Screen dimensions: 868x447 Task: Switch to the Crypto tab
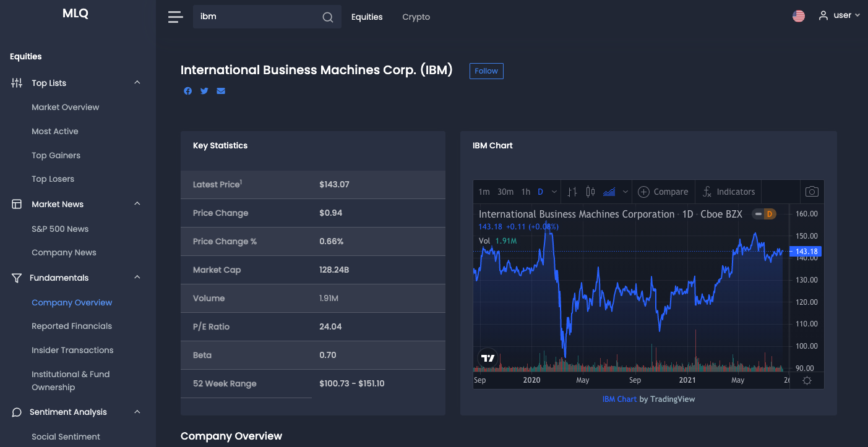[416, 17]
